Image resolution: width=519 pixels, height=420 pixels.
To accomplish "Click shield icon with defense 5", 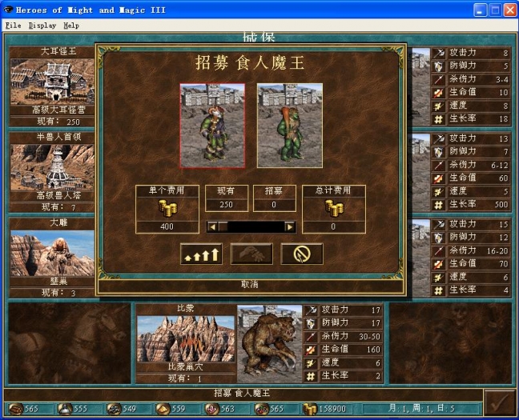I will tap(439, 66).
